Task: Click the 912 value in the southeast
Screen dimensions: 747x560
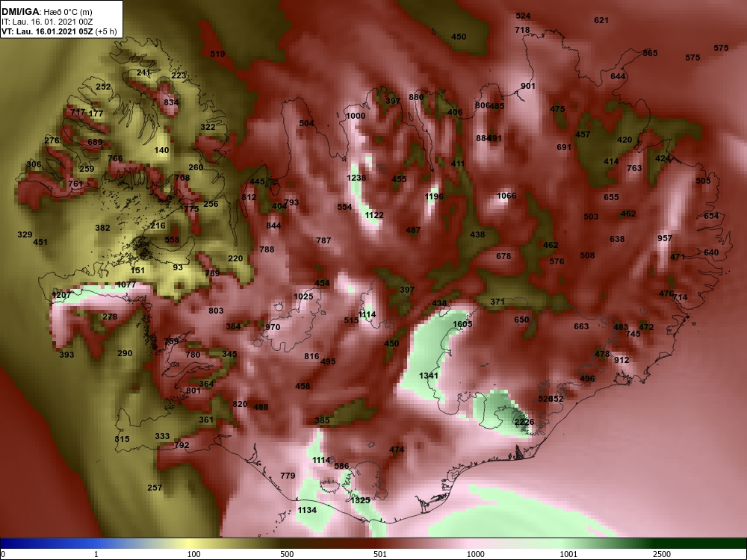Action: pyautogui.click(x=622, y=360)
